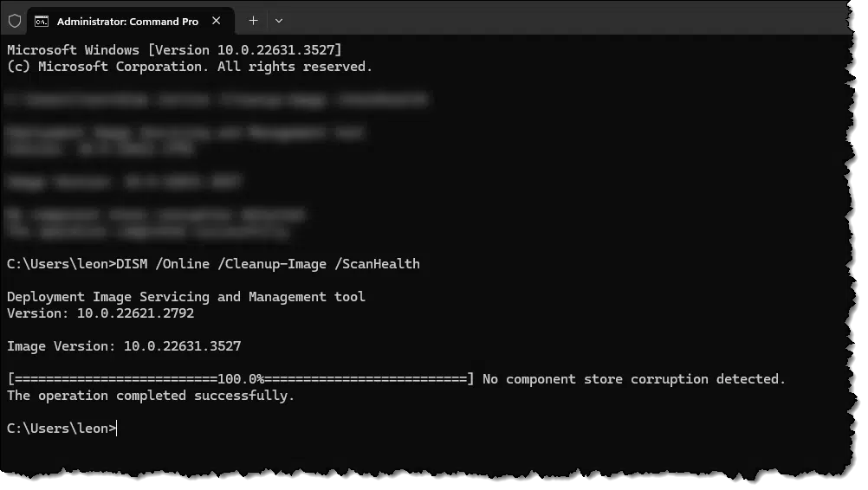The width and height of the screenshot is (868, 490).
Task: Open a new terminal tab with plus
Action: coord(253,21)
